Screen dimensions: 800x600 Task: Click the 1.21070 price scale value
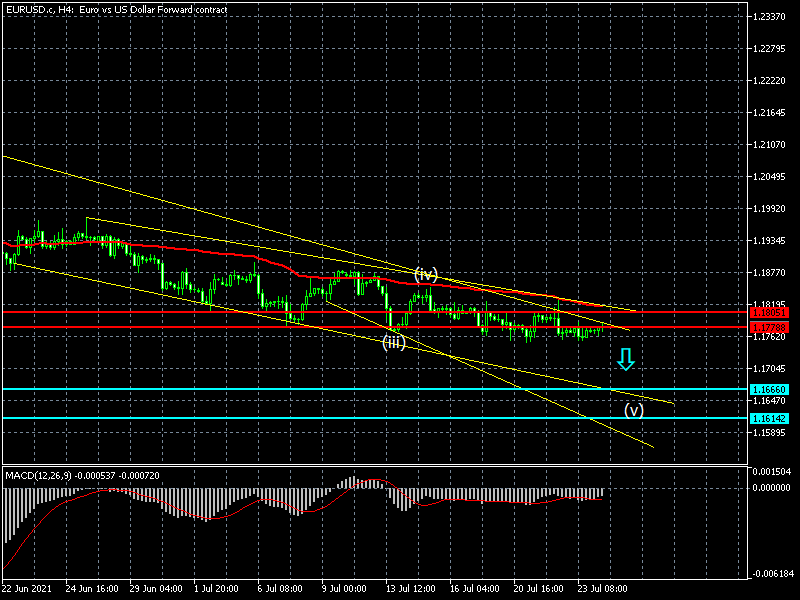tap(770, 145)
